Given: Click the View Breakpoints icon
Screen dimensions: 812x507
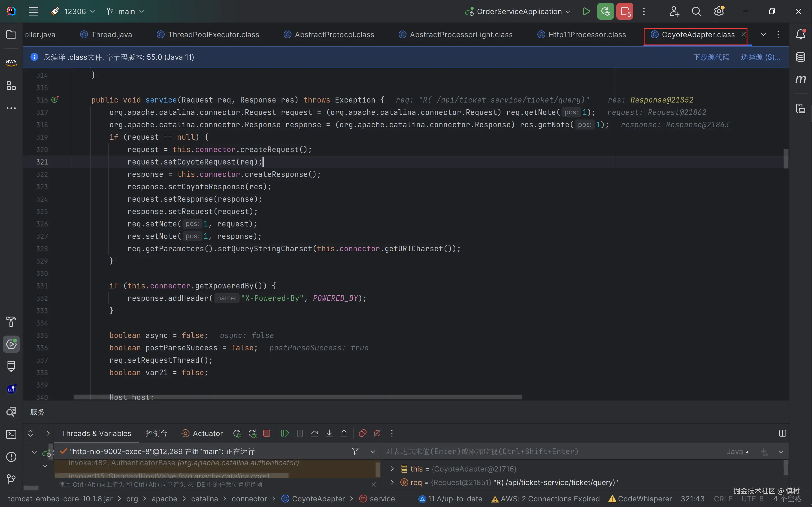Looking at the screenshot, I should coord(362,433).
